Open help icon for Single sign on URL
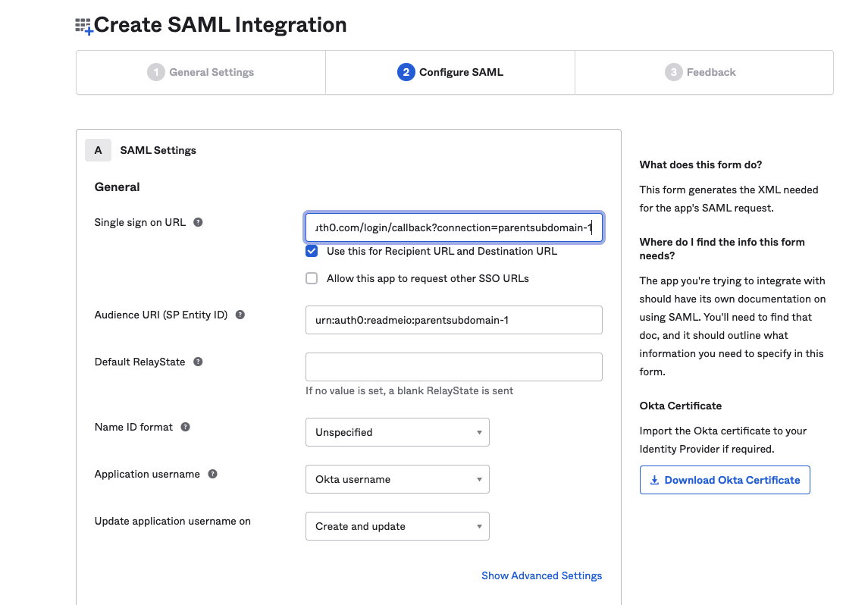This screenshot has width=868, height=605. [x=198, y=223]
